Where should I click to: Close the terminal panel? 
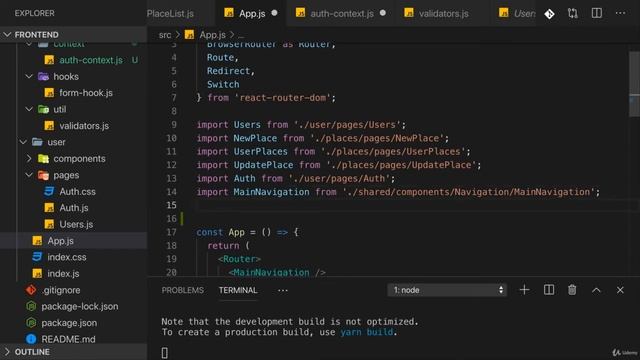point(620,290)
